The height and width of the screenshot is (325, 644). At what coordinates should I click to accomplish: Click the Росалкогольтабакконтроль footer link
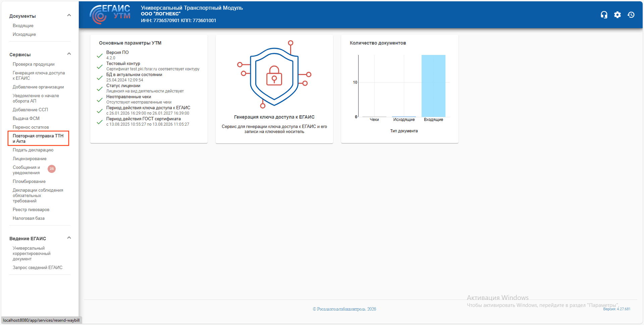click(x=344, y=309)
